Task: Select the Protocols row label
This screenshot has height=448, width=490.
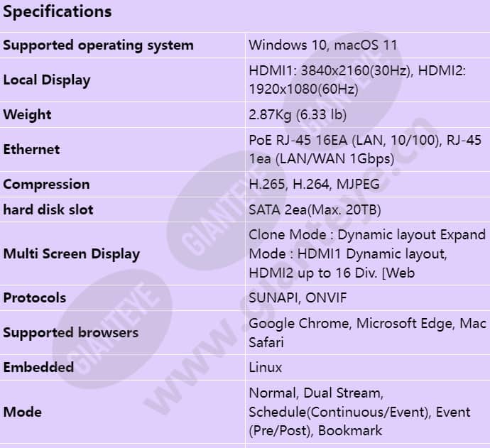Action: (x=34, y=297)
